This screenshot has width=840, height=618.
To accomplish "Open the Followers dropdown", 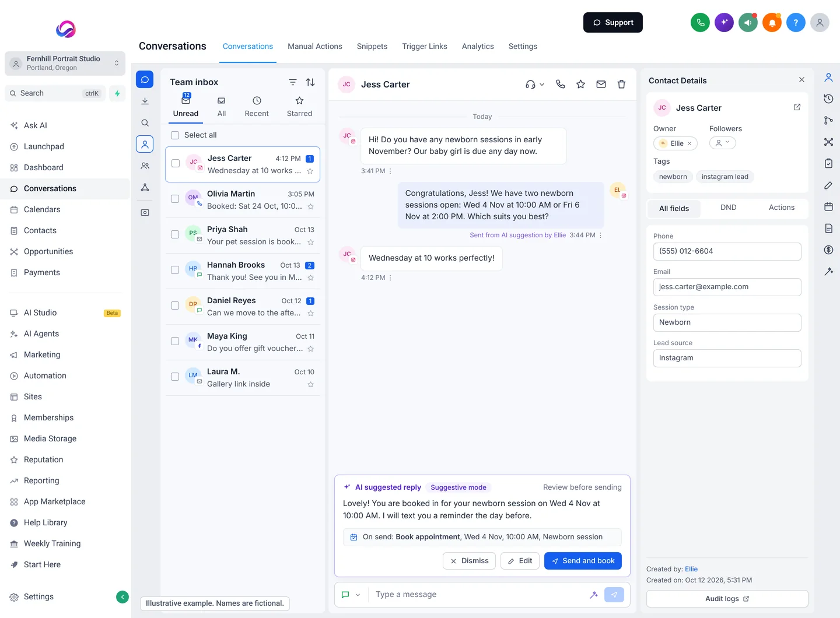I will [x=723, y=143].
